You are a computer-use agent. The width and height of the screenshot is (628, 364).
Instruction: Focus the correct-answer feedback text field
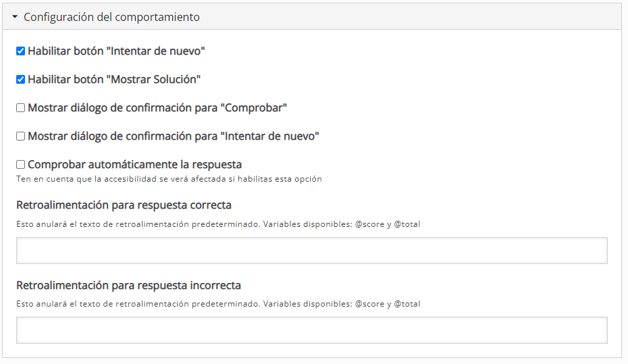pyautogui.click(x=311, y=251)
